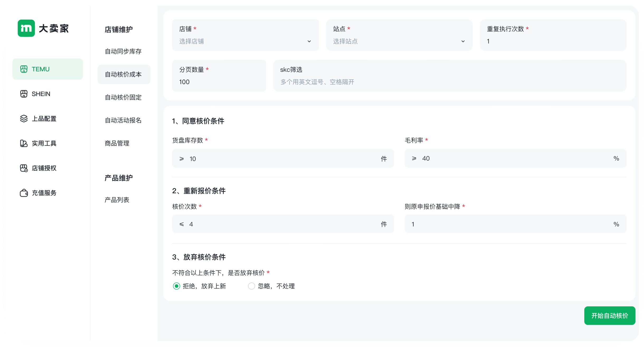Click the 件 unit label on 货盘库存数
The height and width of the screenshot is (347, 644).
[x=384, y=158]
